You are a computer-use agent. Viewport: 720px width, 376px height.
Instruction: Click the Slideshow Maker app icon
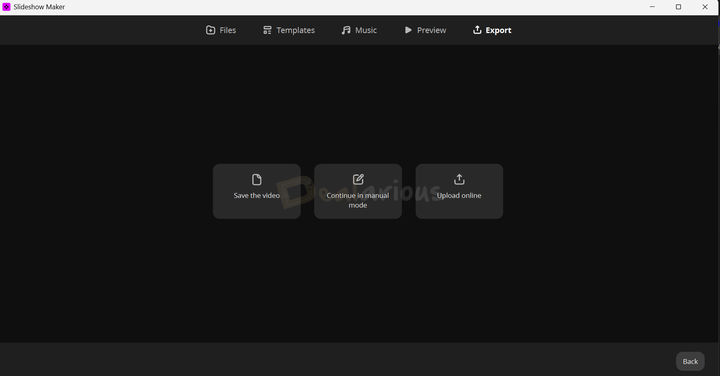pos(6,7)
